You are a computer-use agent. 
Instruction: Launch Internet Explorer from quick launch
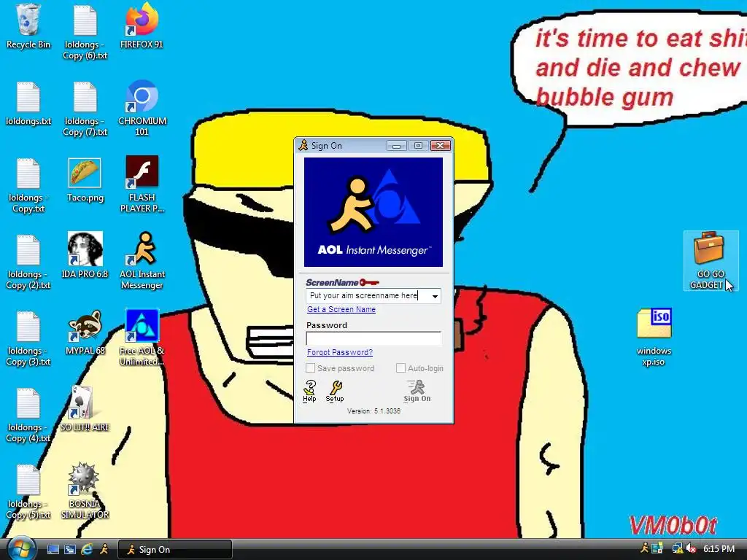(87, 550)
